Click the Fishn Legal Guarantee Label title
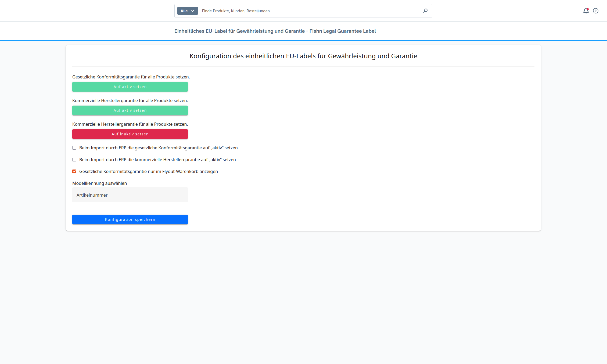 275,31
